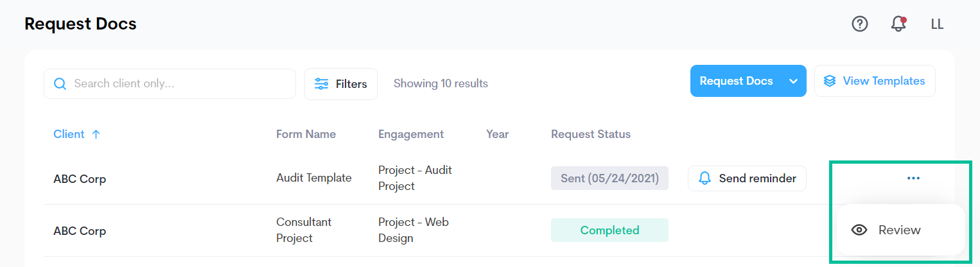This screenshot has width=980, height=267.
Task: Click the View Templates layers icon
Action: 830,81
